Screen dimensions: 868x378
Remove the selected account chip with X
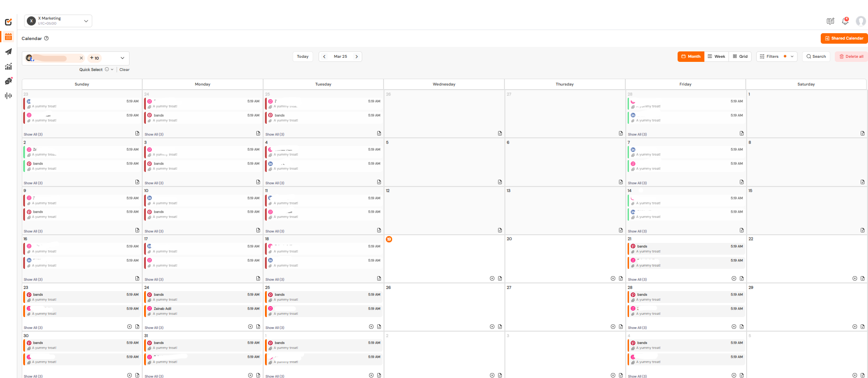pos(81,58)
